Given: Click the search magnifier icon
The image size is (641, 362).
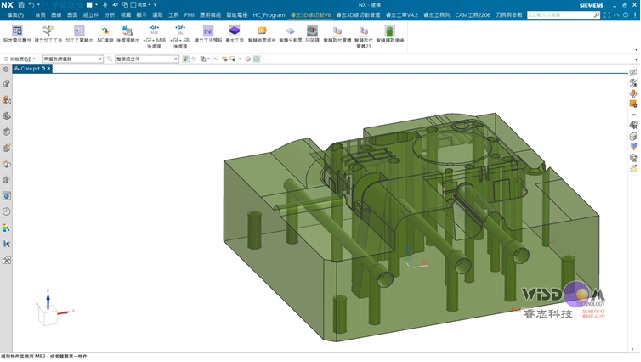Looking at the screenshot, I should click(596, 15).
